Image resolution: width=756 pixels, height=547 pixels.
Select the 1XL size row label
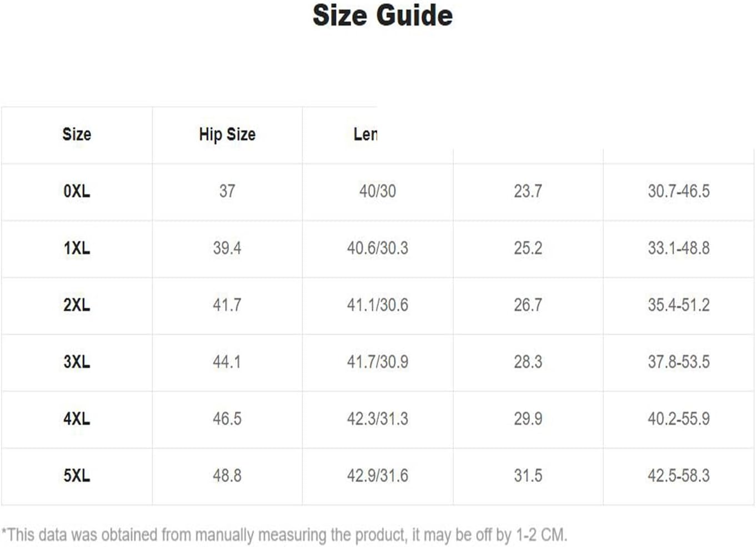point(77,248)
